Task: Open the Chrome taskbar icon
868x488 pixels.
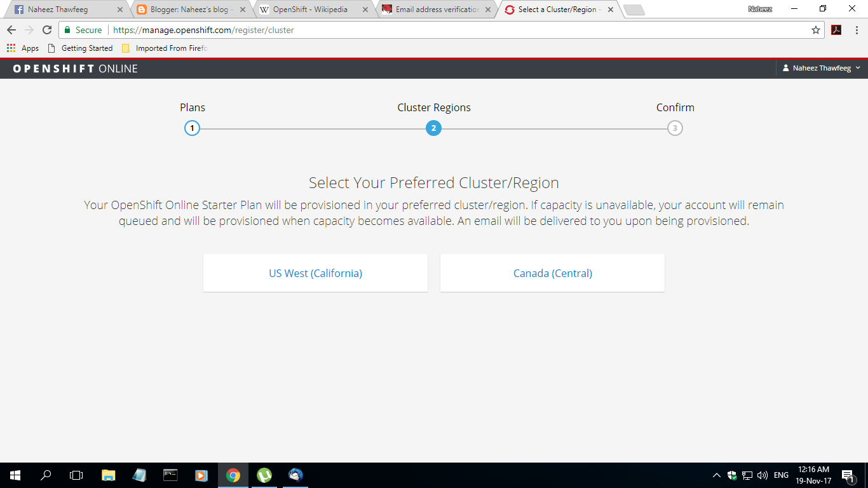Action: tap(233, 475)
